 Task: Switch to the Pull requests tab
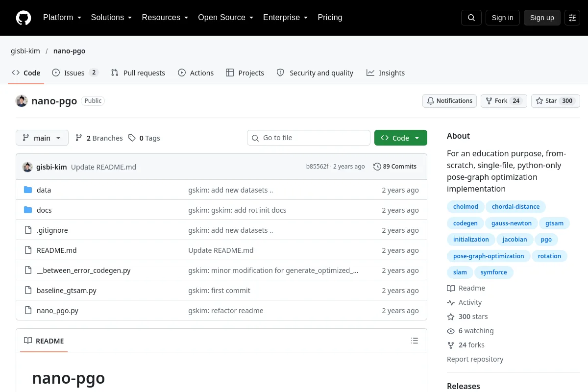coord(138,73)
